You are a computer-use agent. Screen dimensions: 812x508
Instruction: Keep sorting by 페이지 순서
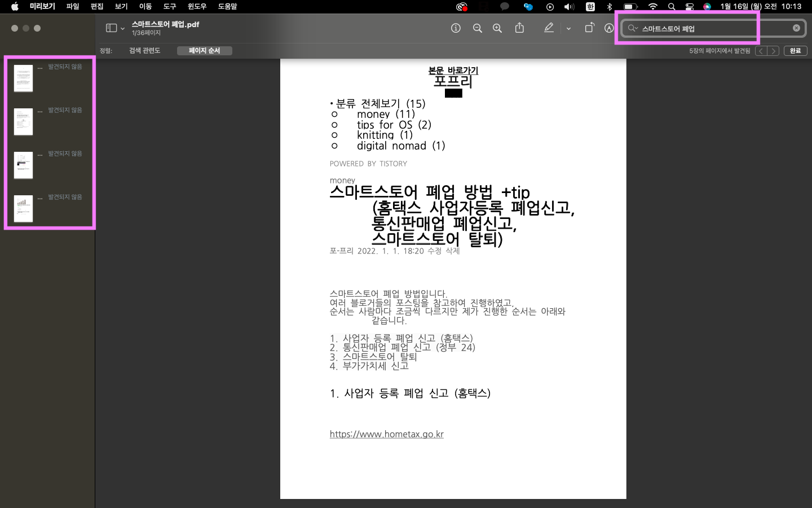click(205, 50)
